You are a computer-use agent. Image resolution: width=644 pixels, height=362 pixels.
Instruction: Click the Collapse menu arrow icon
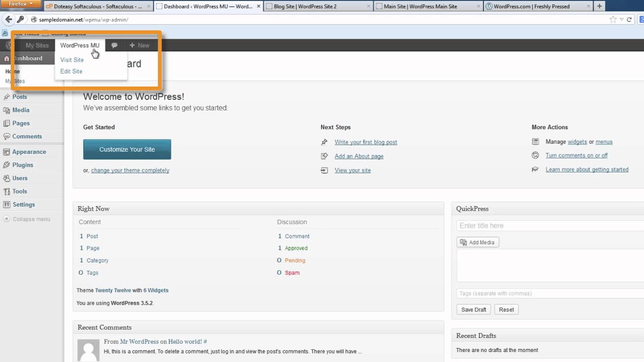tap(7, 219)
